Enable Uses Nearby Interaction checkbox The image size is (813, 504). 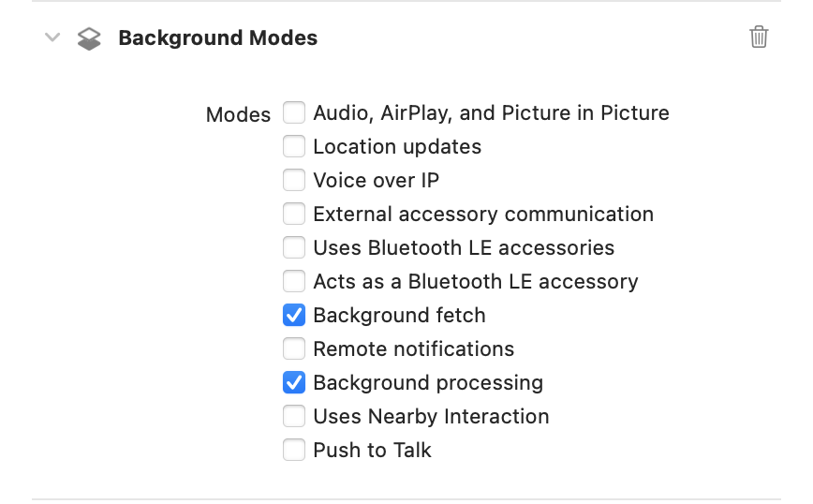(x=294, y=417)
